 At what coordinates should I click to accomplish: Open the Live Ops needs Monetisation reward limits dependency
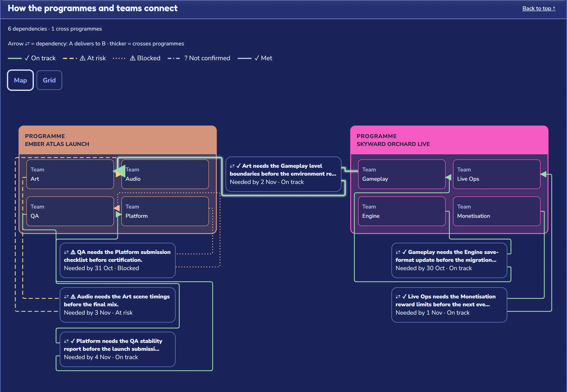click(449, 305)
